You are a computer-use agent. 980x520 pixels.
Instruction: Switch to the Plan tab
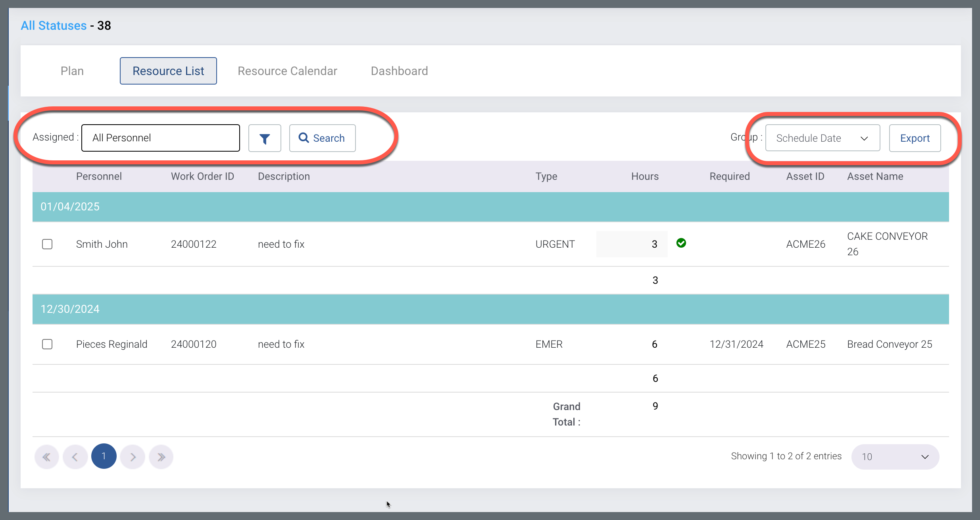pos(72,71)
